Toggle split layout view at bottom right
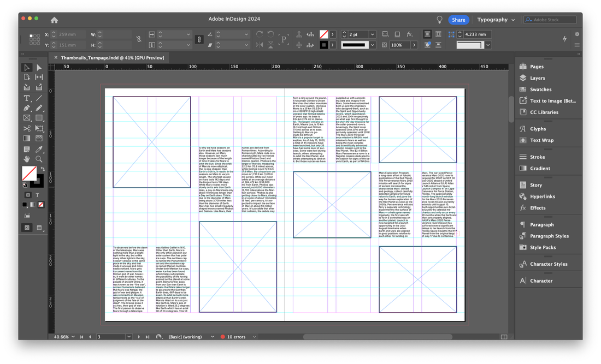The width and height of the screenshot is (601, 364). (x=504, y=337)
